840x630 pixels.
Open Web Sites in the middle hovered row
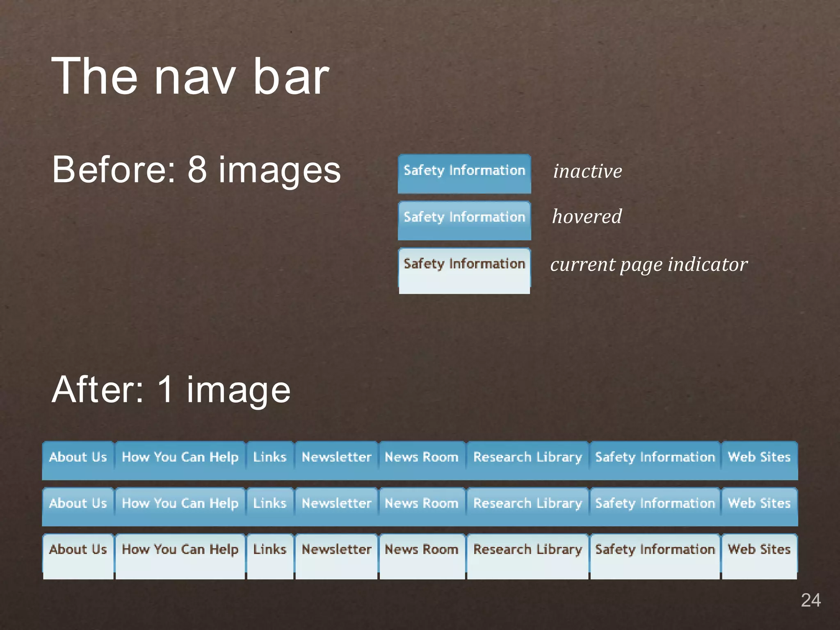(x=760, y=507)
